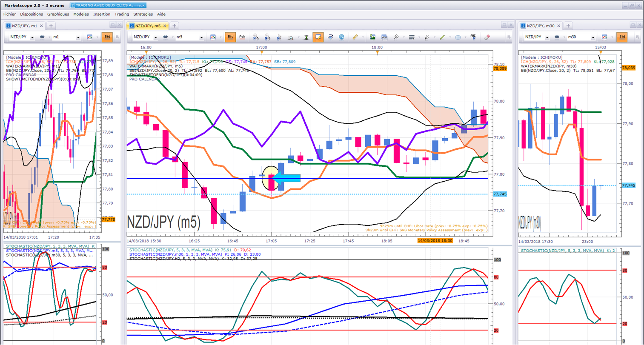Expand the m5 timeframe dropdown
Viewport: 644px width, 345px height.
pos(201,37)
